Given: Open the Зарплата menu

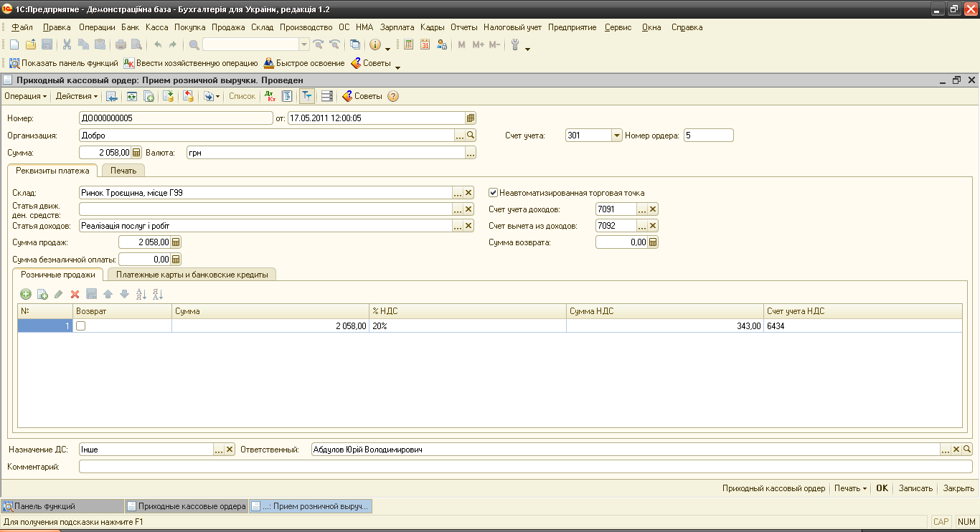Looking at the screenshot, I should pos(397,27).
